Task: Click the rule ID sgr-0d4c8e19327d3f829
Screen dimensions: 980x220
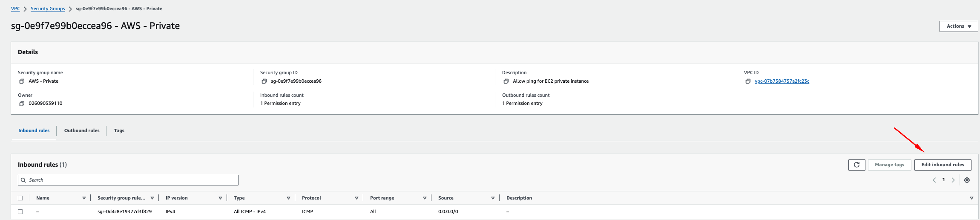Action: click(124, 211)
